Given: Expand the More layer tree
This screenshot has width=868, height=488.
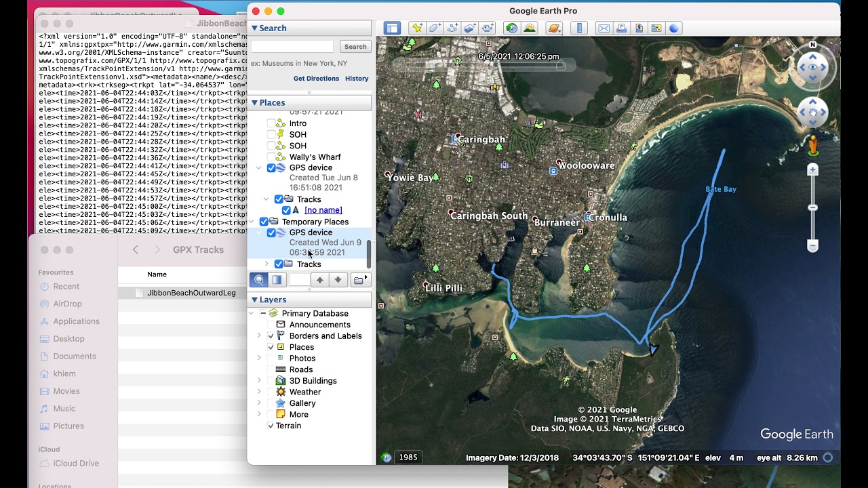Looking at the screenshot, I should [x=258, y=414].
